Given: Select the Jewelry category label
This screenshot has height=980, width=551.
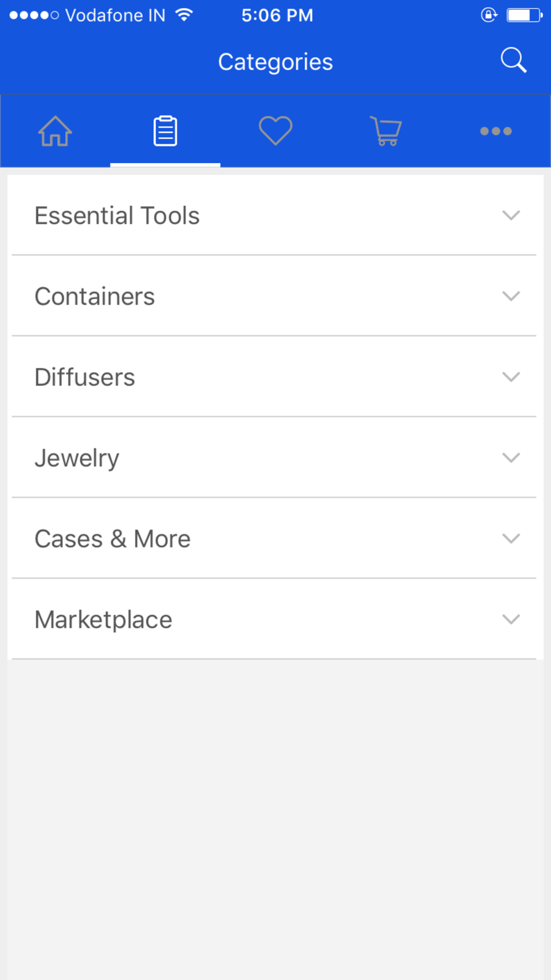Looking at the screenshot, I should 77,459.
